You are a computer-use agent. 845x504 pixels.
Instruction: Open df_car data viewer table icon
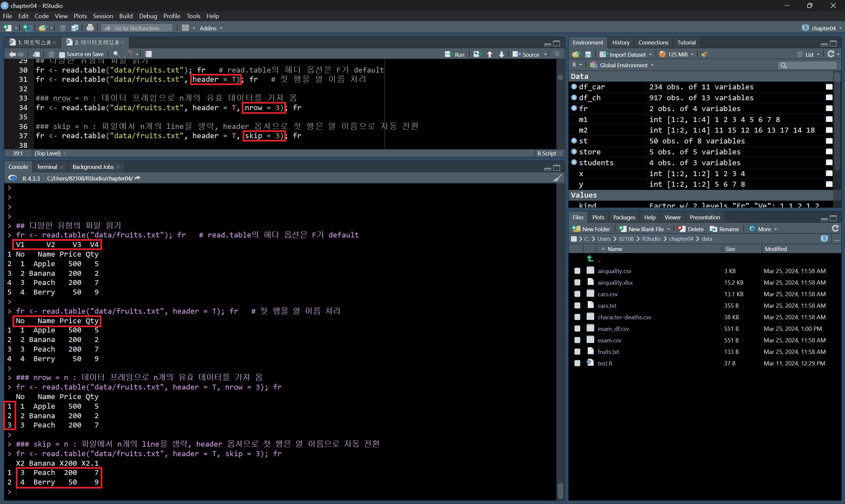tap(829, 87)
